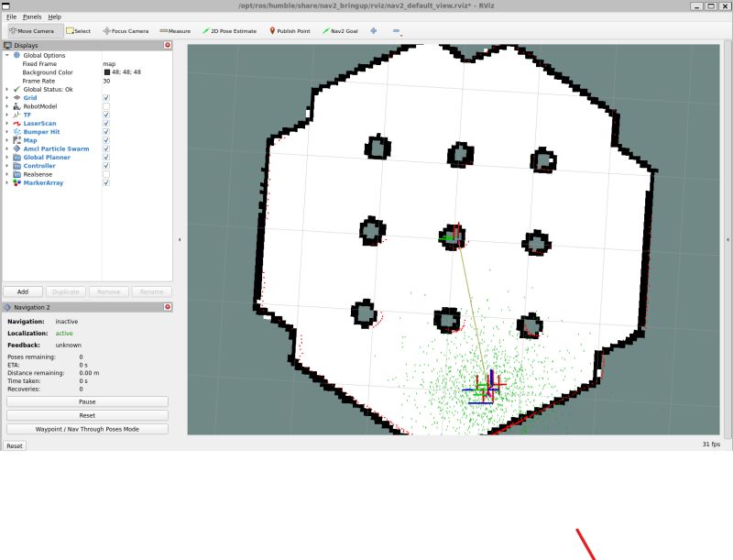Image resolution: width=733 pixels, height=560 pixels.
Task: Expand the TF display settings
Action: [x=7, y=115]
